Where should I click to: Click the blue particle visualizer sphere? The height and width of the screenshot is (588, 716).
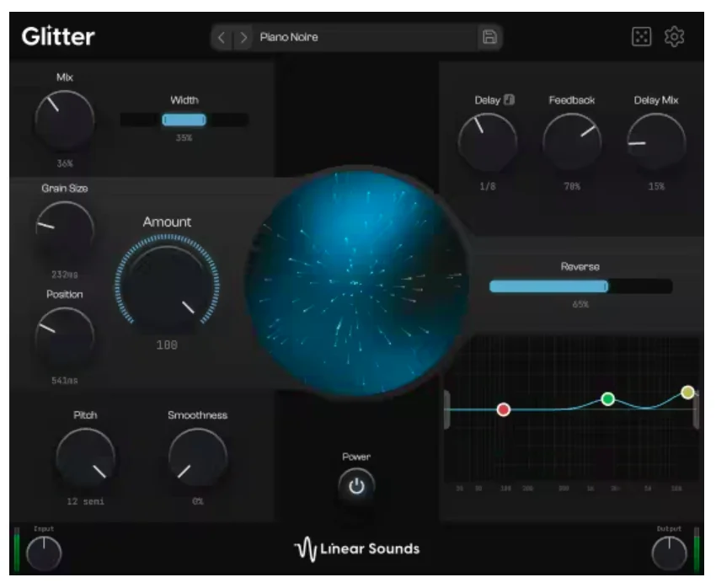tap(359, 282)
